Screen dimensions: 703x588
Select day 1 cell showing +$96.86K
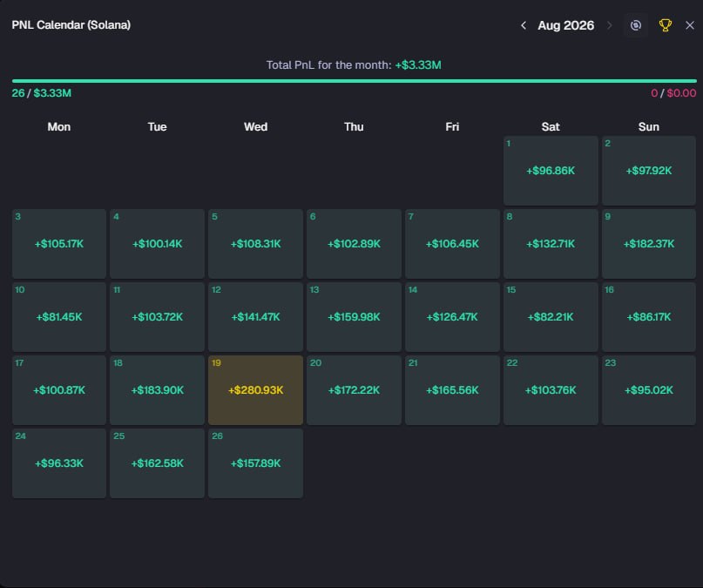coord(551,171)
